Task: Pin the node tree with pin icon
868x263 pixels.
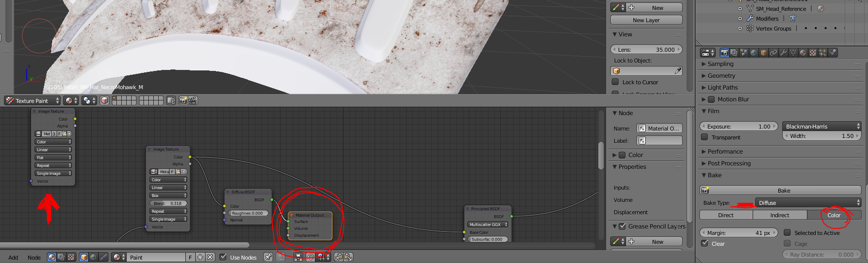Action: [268, 257]
